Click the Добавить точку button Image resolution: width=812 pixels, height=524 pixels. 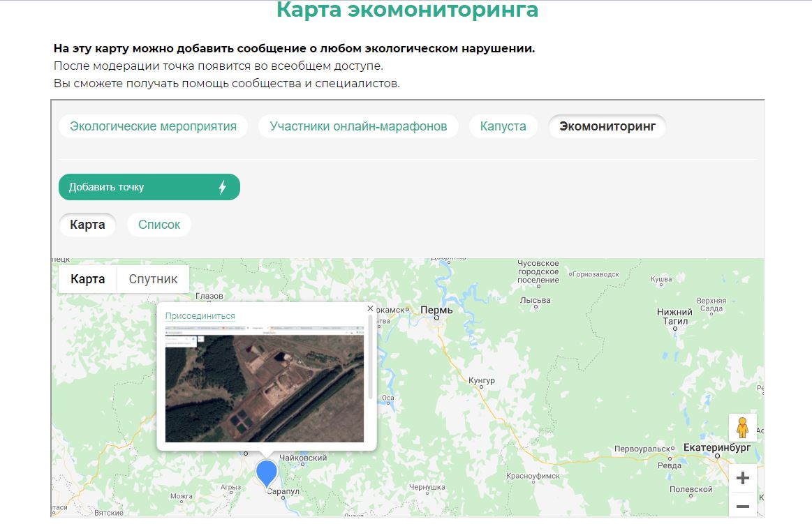point(149,187)
